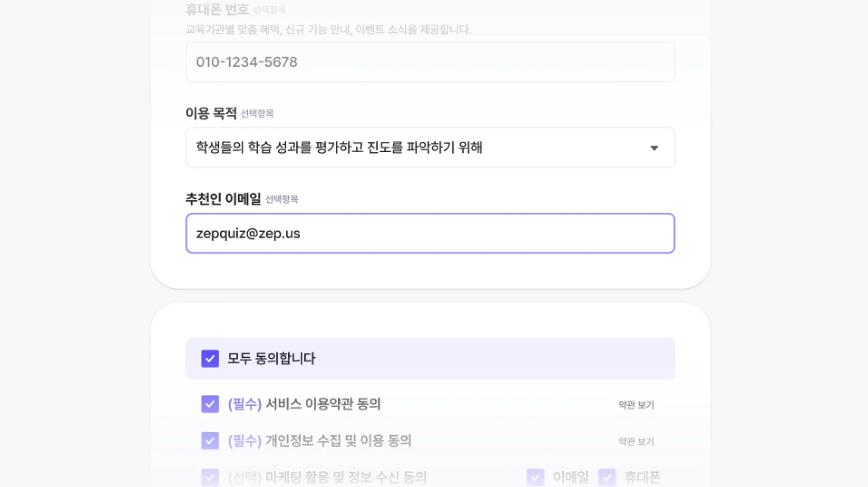The width and height of the screenshot is (868, 487).
Task: Open the 이용 목적 dropdown list
Action: click(429, 148)
